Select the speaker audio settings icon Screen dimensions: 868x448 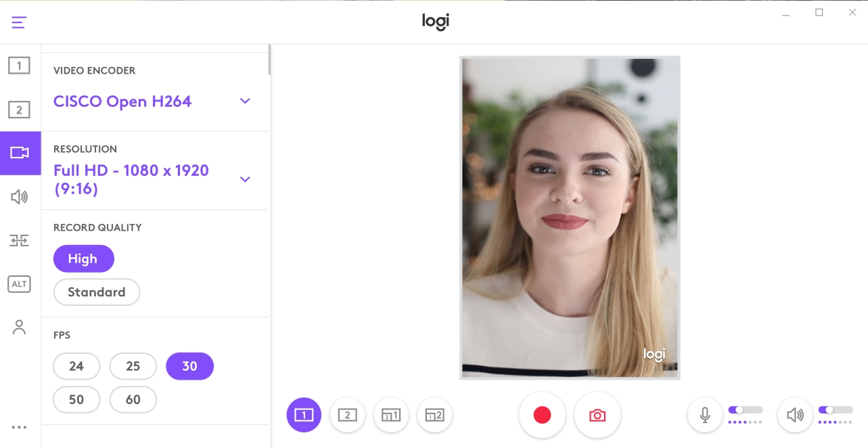20,196
